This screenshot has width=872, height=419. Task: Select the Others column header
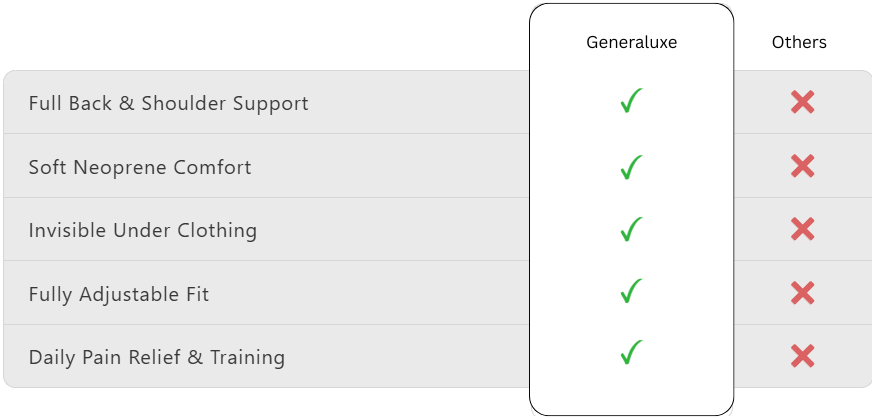click(x=799, y=42)
